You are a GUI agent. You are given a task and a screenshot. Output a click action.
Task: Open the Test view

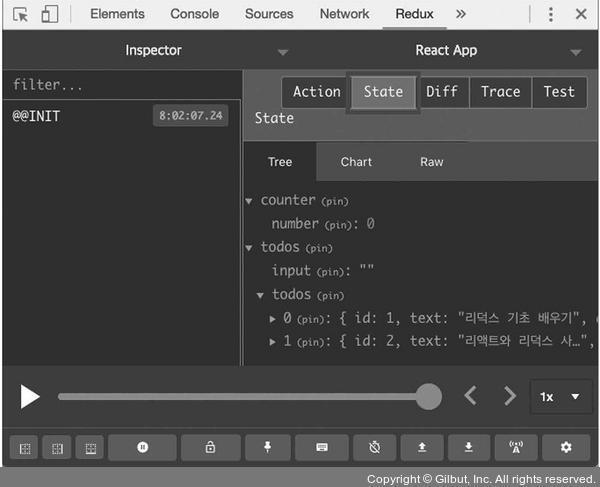pyautogui.click(x=559, y=92)
